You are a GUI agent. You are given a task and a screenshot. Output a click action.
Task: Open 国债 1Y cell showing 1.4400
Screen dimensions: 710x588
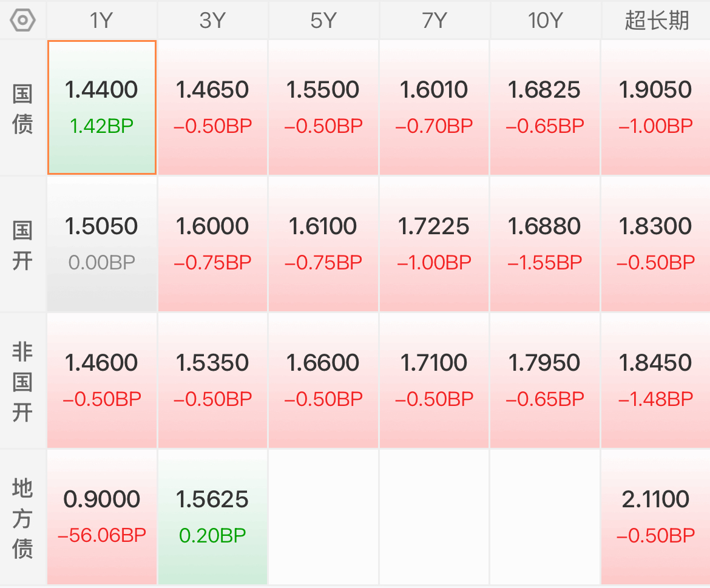(x=102, y=107)
